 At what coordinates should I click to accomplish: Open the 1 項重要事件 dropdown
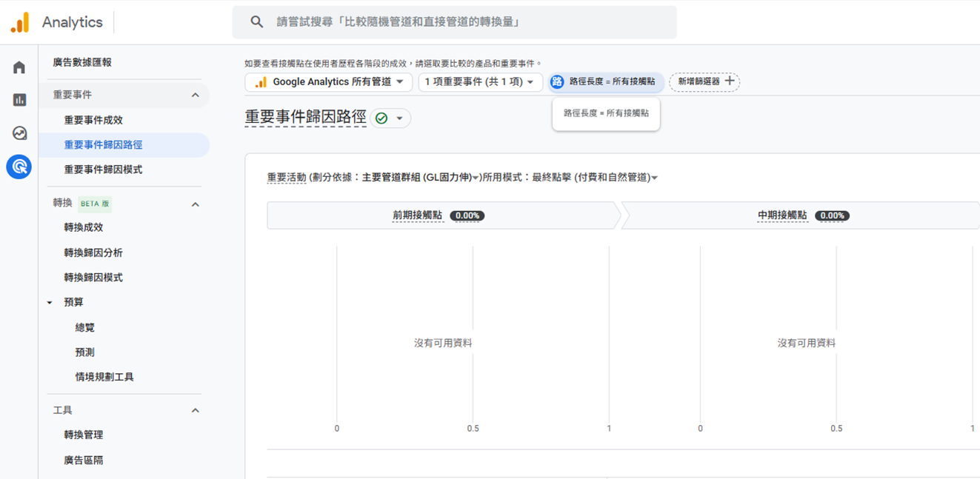pyautogui.click(x=480, y=81)
